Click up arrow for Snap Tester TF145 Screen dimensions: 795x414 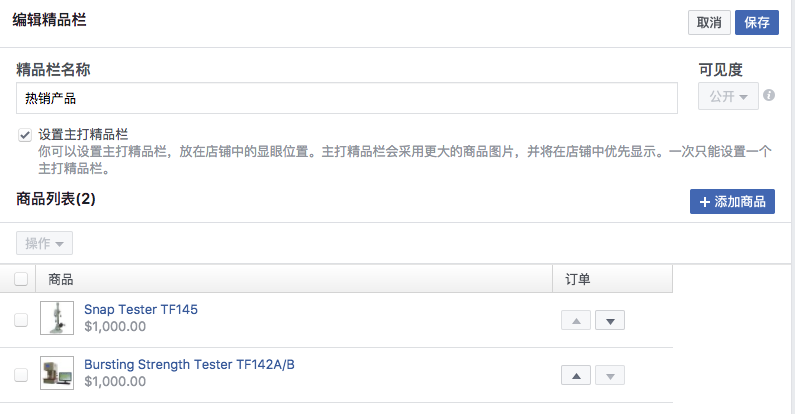tap(575, 320)
